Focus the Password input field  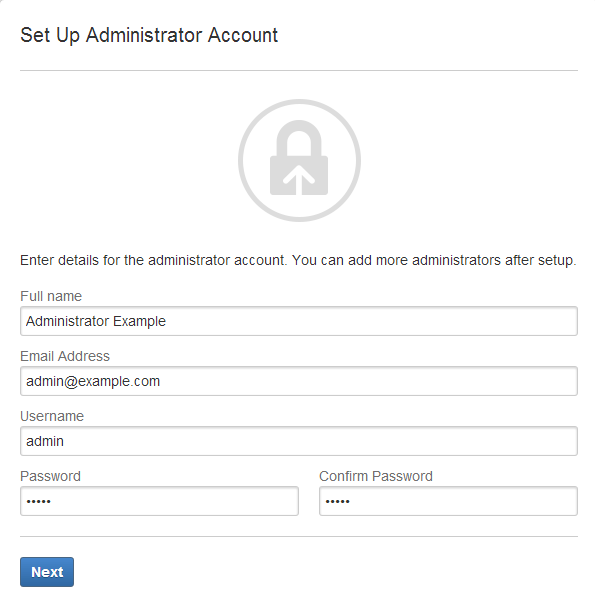click(159, 501)
